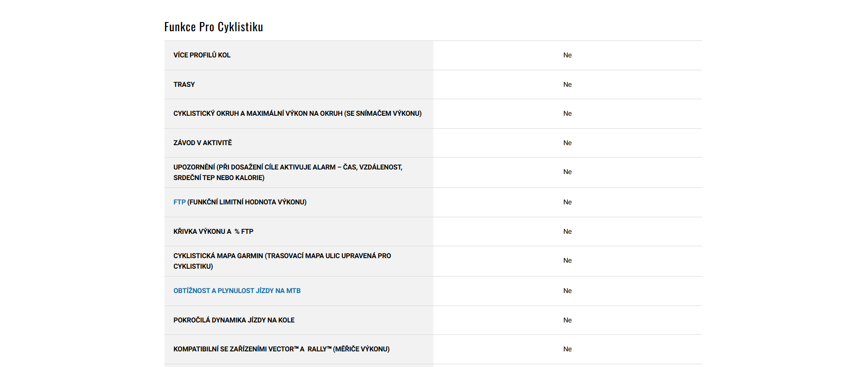
Task: Select the Ne value in the Trasy row
Action: 567,85
